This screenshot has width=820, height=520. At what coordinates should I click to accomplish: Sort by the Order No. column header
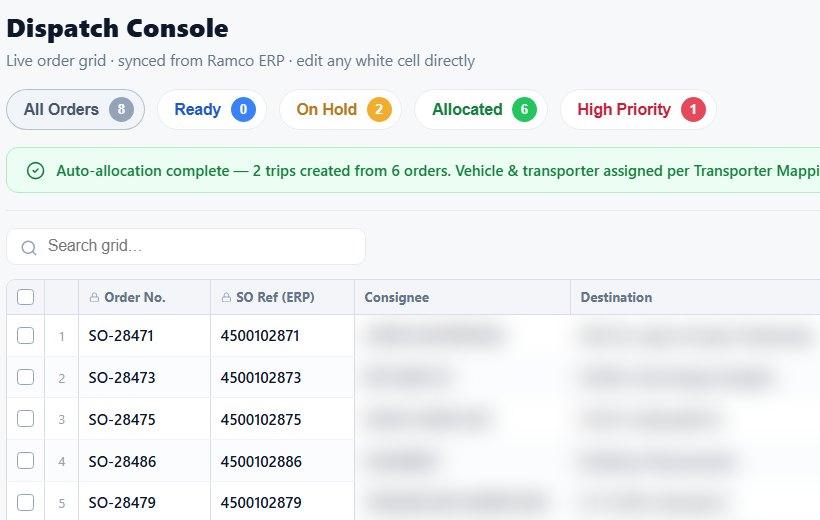pos(144,297)
